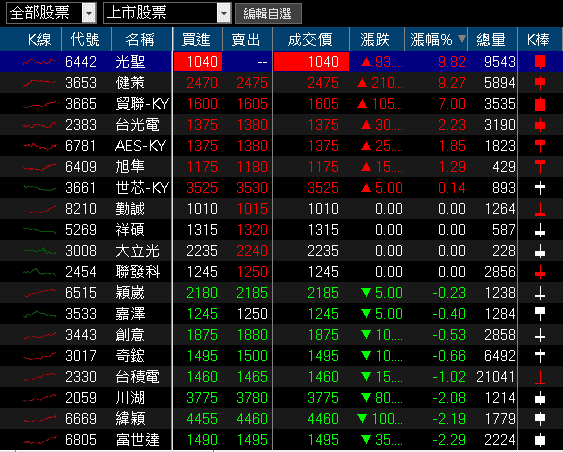Click the 成交價 column header
Screen dimensions: 563x452
[311, 39]
